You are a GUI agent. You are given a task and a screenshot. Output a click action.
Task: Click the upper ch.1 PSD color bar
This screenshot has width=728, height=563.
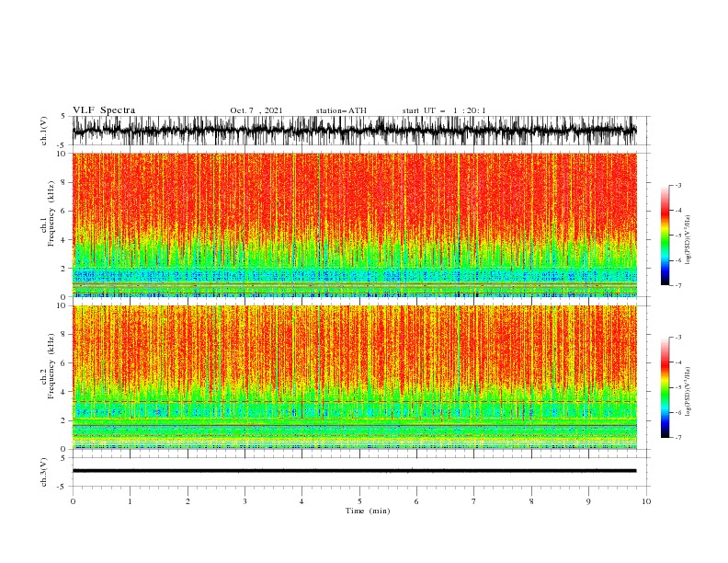pyautogui.click(x=665, y=236)
